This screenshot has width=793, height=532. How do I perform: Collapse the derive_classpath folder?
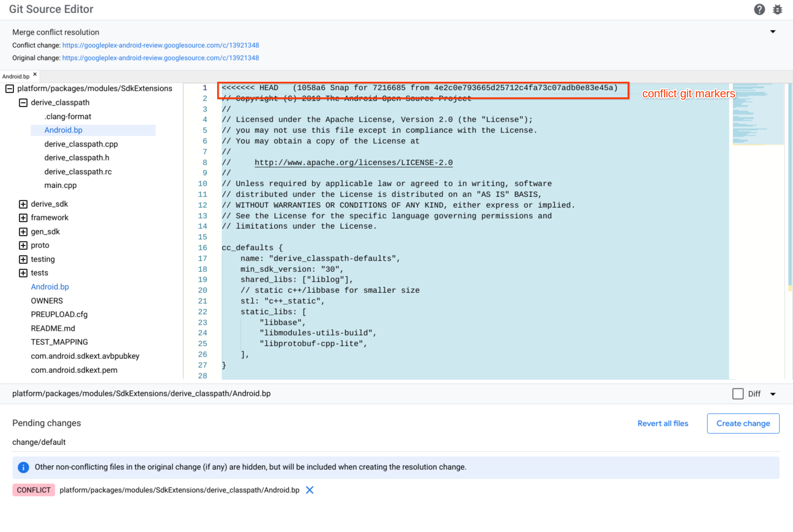23,102
